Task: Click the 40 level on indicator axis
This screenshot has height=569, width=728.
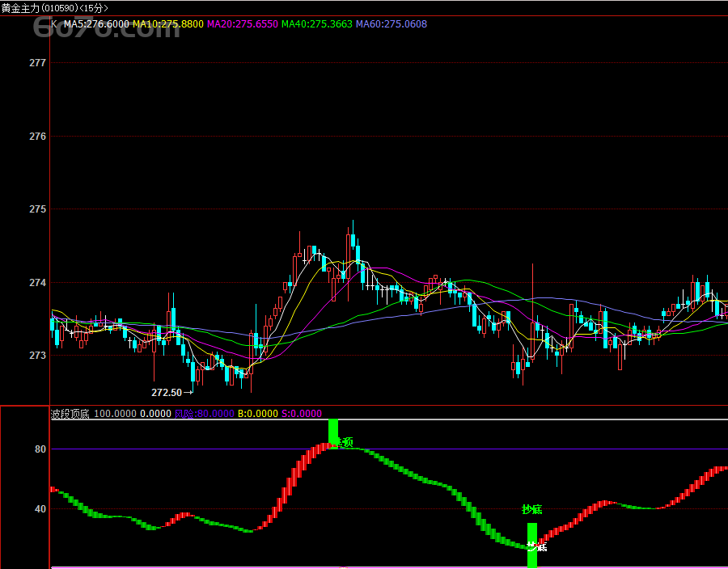Action: 40,509
